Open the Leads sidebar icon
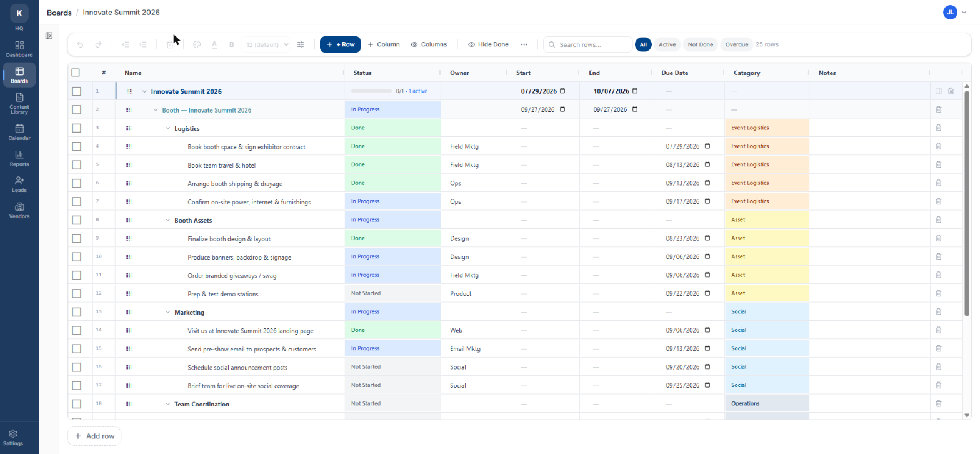The height and width of the screenshot is (454, 980). point(19,184)
